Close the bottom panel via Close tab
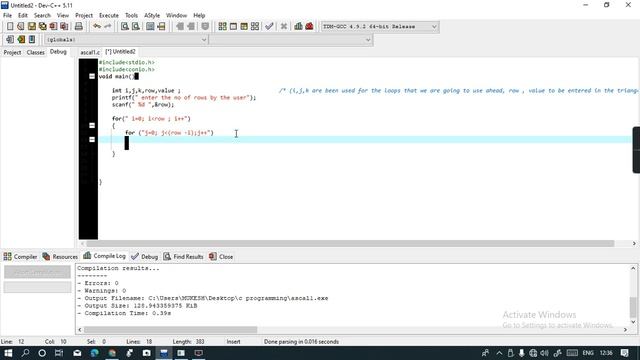Viewport: 640px width, 360px height. (x=221, y=257)
